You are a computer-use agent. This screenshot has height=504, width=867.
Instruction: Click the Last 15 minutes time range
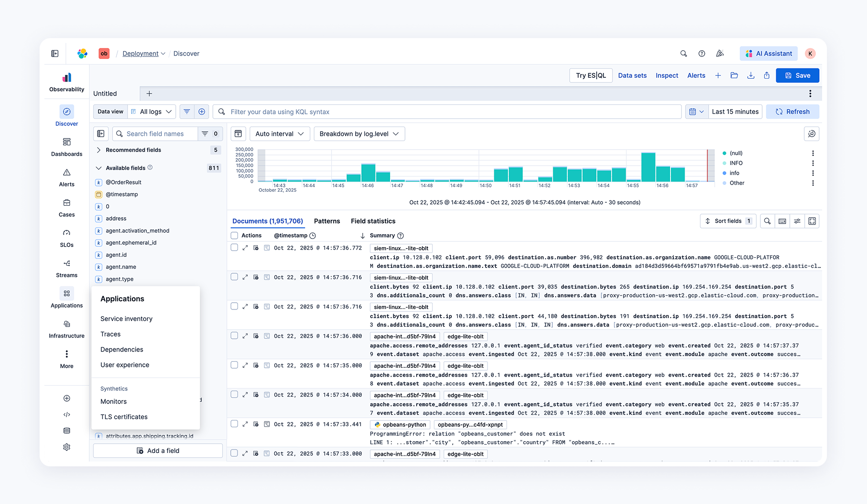point(735,112)
